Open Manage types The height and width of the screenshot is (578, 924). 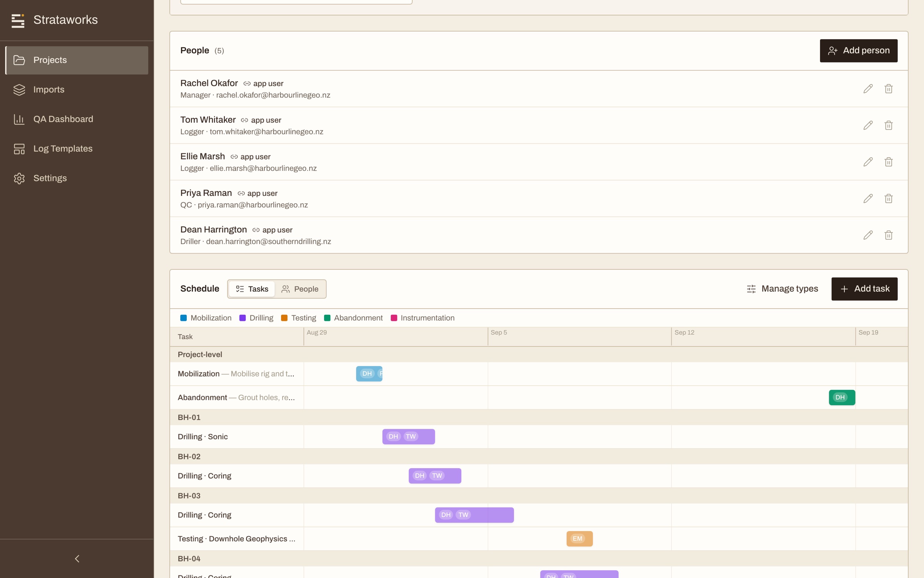tap(782, 289)
